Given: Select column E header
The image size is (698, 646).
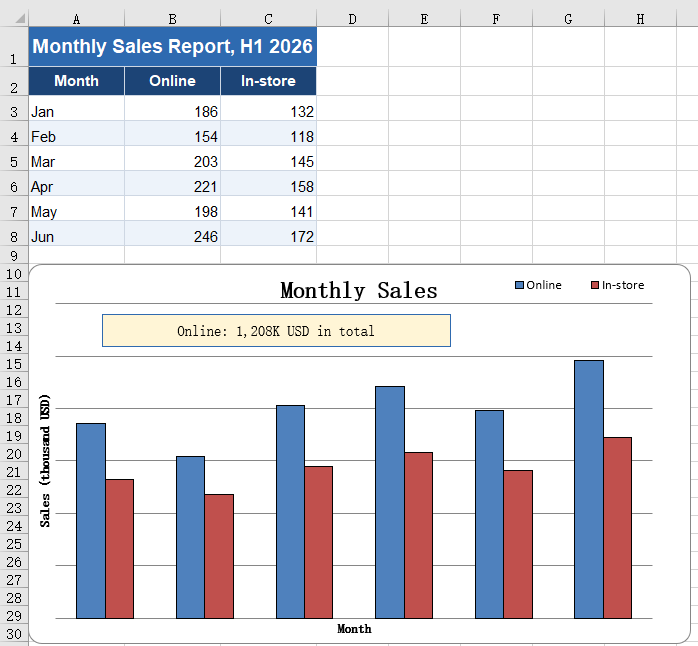Looking at the screenshot, I should point(425,19).
